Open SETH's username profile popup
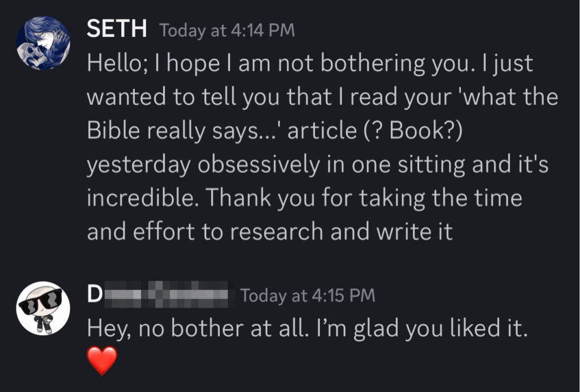 tap(117, 28)
